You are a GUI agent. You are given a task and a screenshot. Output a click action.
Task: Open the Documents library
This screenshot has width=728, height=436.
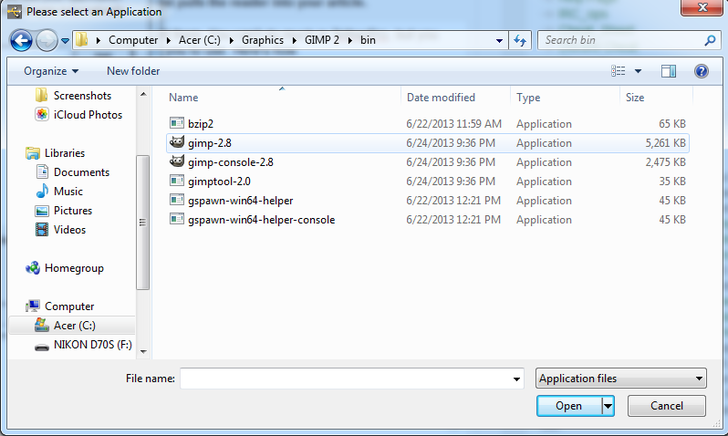(72, 172)
